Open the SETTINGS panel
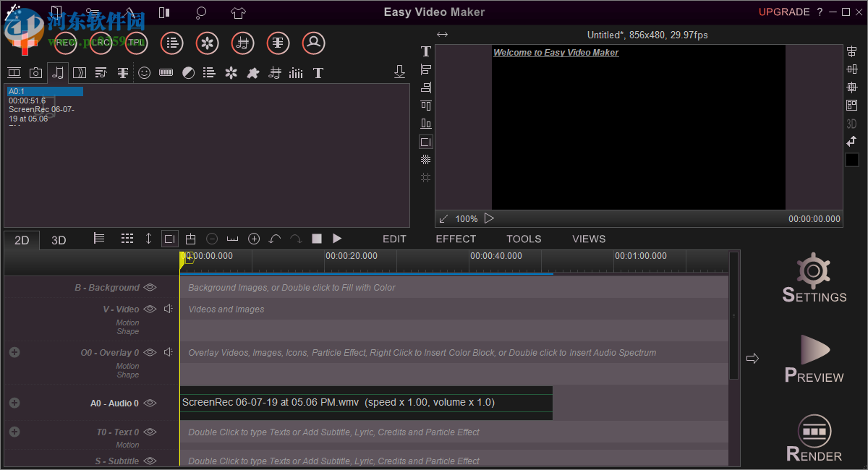The height and width of the screenshot is (470, 868). [813, 278]
